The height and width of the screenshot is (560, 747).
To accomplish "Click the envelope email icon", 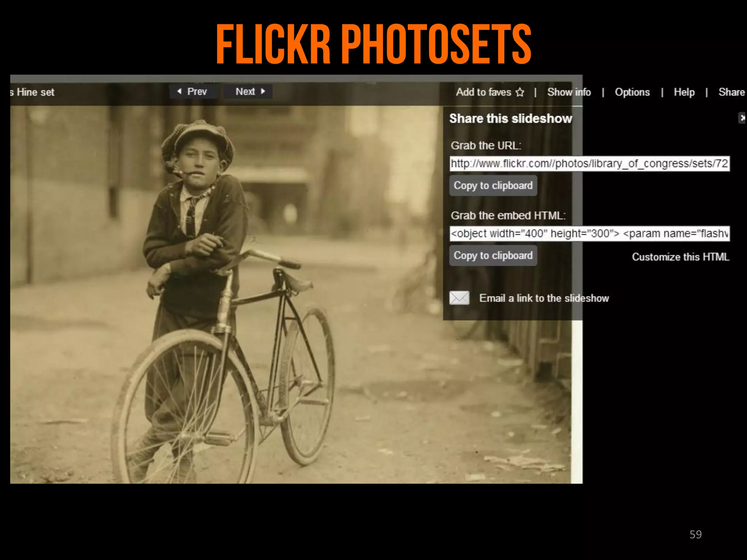I will point(459,298).
